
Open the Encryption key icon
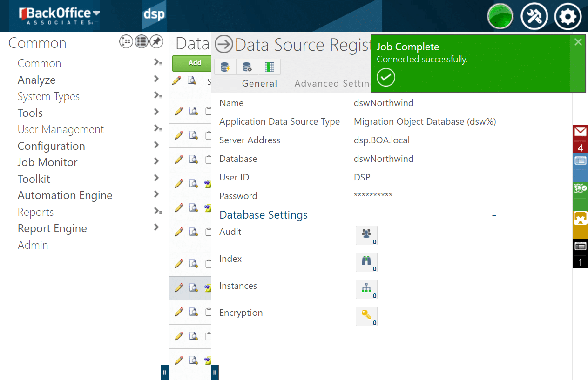pos(366,316)
